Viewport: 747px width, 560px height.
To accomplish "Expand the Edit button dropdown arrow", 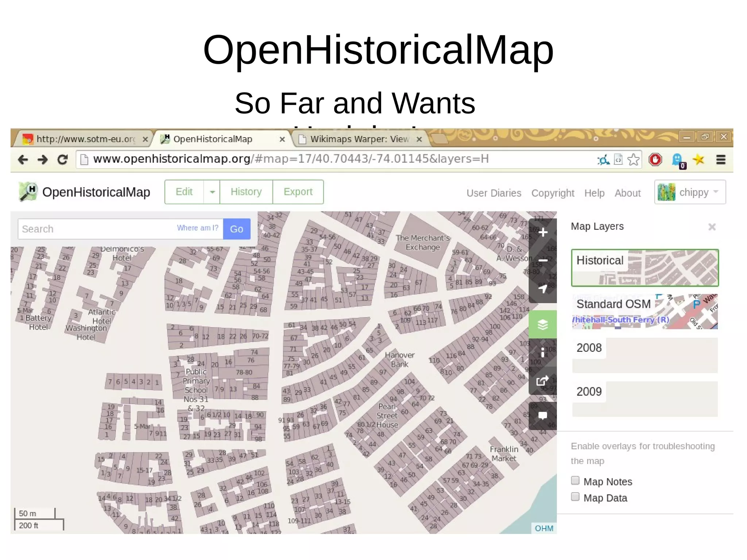I will point(212,192).
